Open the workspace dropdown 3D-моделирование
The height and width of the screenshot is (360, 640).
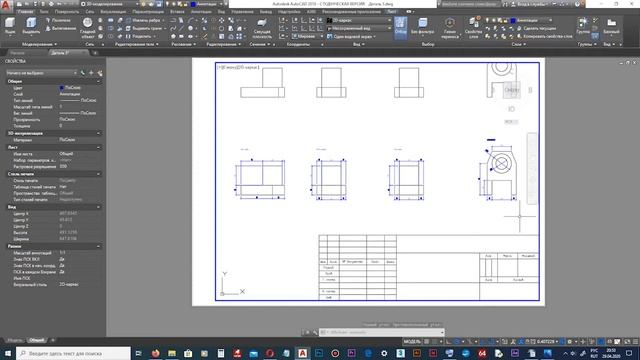110,4
